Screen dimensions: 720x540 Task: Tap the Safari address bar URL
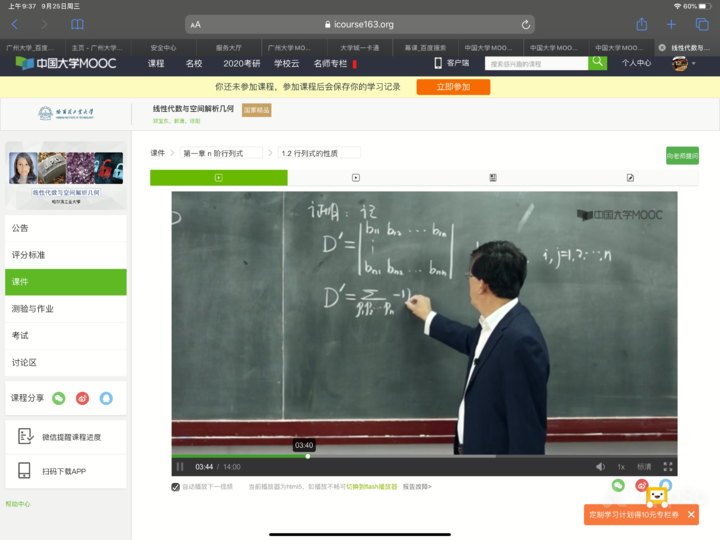coord(360,25)
